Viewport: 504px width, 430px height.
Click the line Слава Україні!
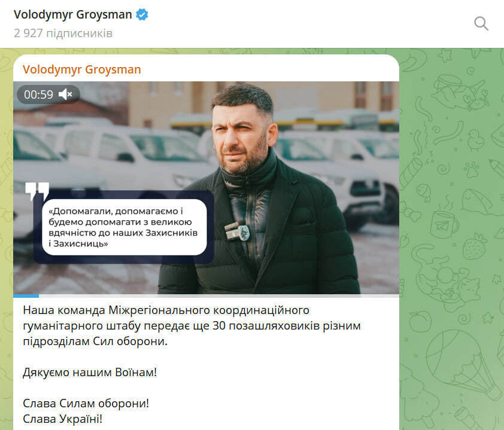63,419
